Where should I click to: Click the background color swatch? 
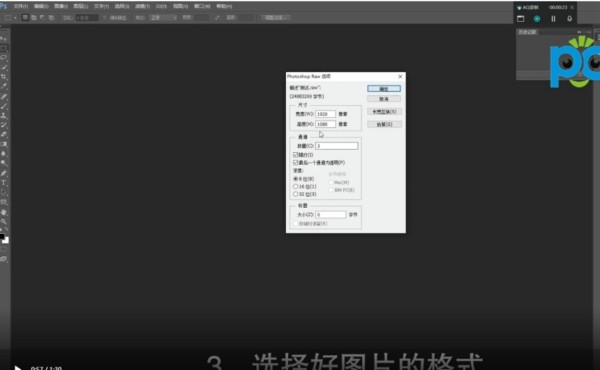pyautogui.click(x=6, y=240)
